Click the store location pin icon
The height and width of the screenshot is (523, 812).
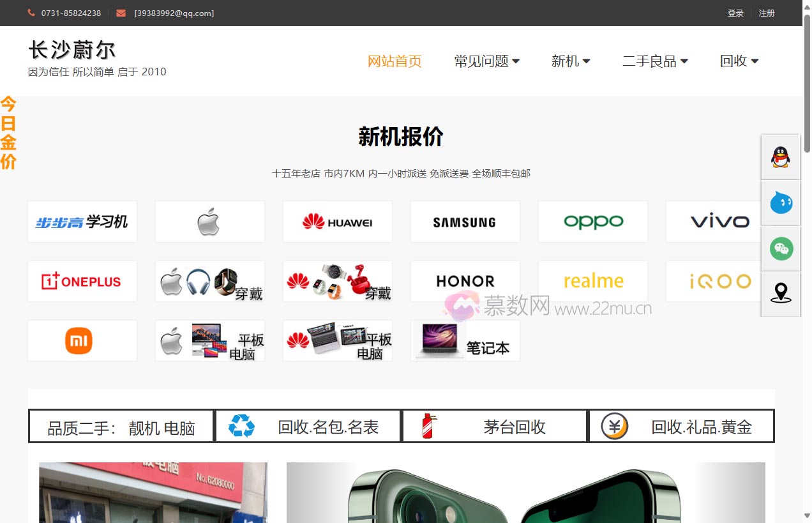[x=780, y=294]
